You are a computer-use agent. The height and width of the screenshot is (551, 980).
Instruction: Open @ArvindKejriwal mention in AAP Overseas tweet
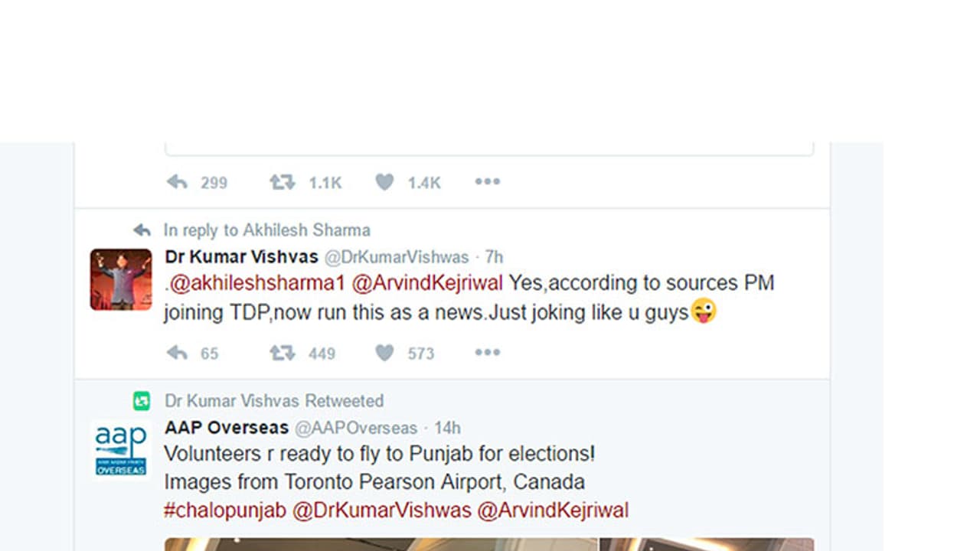point(553,510)
